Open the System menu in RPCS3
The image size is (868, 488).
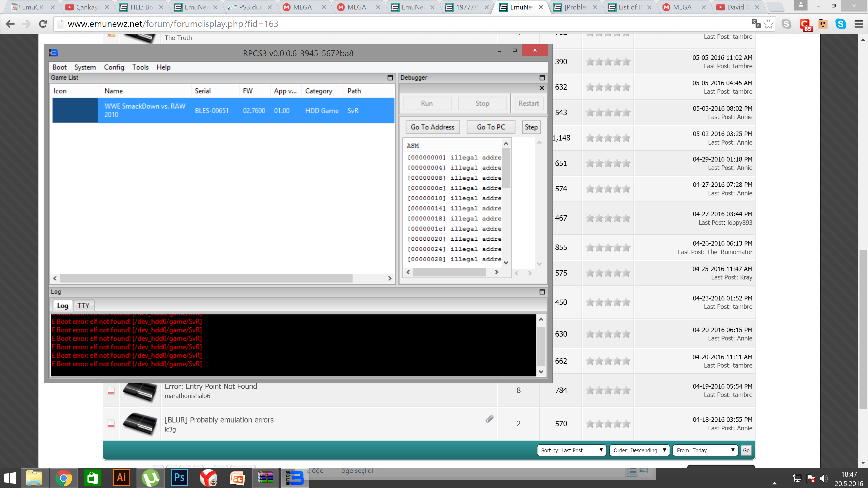(85, 67)
